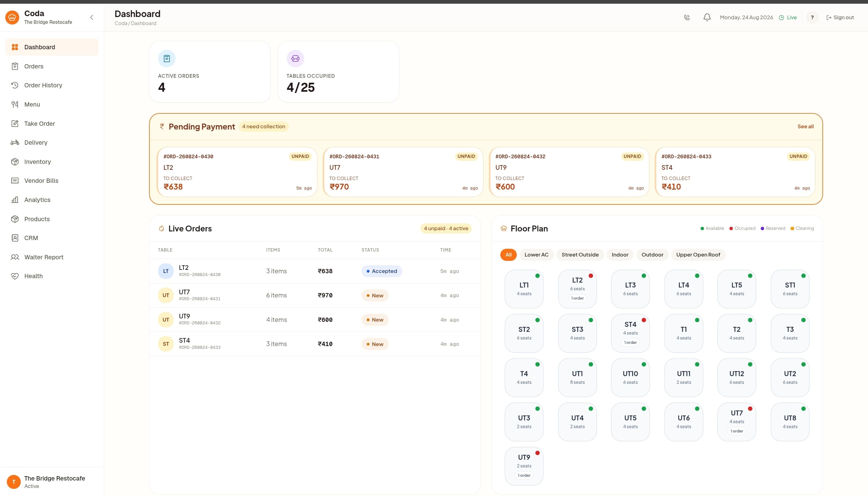Screen dimensions: 868x496
Task: Go to Orders in the sidebar
Action: tap(52, 66)
